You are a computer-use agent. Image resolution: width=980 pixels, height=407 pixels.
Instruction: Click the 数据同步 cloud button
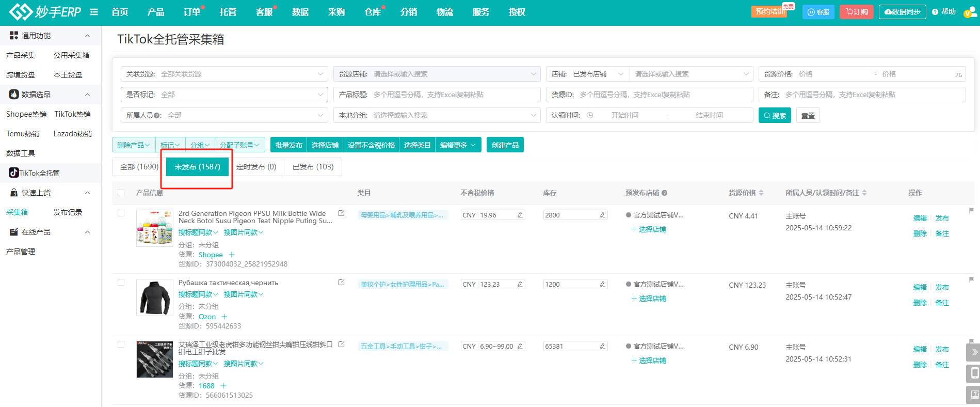902,12
